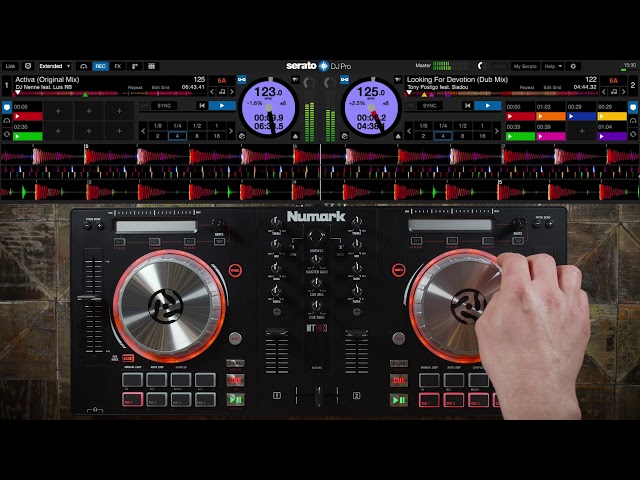Set deck 1 auto loop to 1/8
Screen dimensions: 640x480
[158, 126]
